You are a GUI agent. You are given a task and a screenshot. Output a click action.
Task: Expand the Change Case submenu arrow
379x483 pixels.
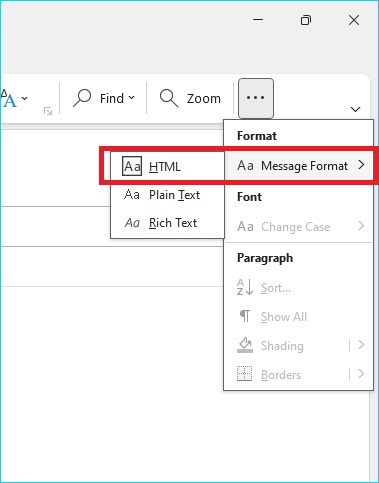(x=361, y=226)
